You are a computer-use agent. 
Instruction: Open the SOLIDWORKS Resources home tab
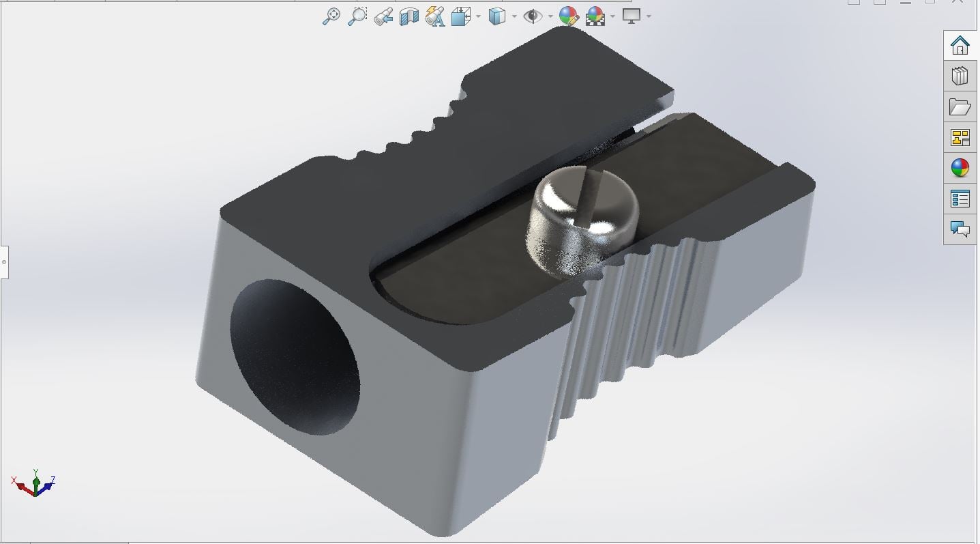[x=960, y=46]
